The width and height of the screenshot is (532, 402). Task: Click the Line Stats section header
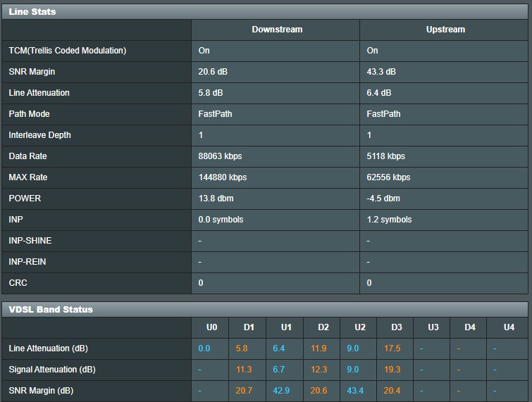click(x=265, y=11)
